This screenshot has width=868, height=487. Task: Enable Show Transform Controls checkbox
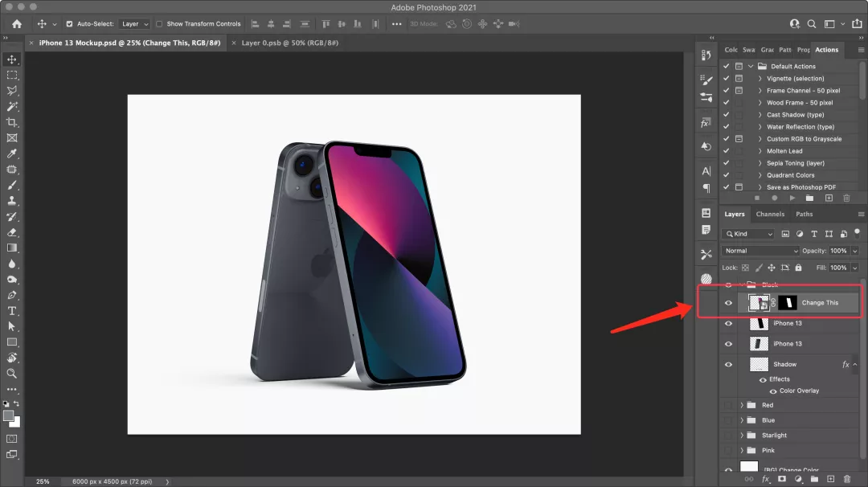(x=159, y=24)
